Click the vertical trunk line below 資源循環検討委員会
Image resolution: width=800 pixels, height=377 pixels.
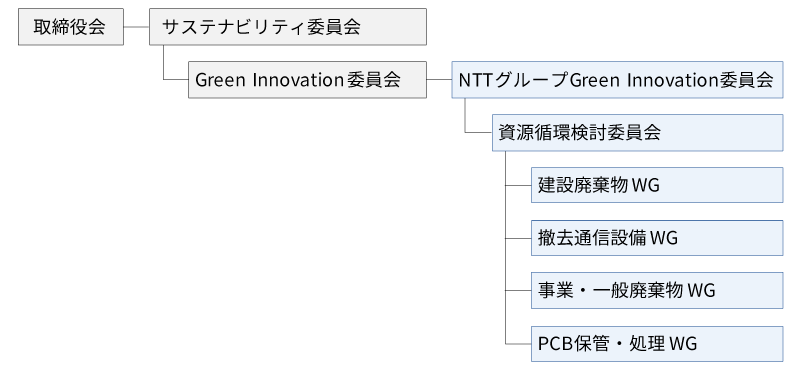pos(506,247)
